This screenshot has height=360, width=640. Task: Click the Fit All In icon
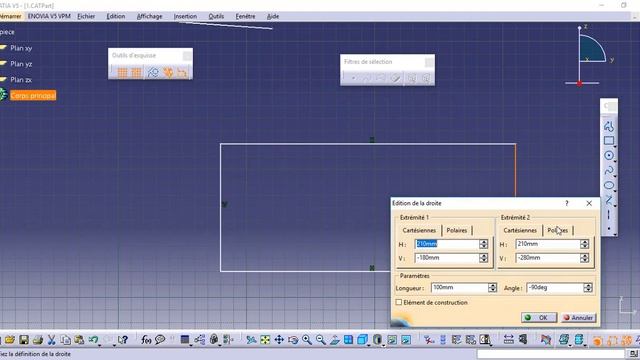[265, 340]
